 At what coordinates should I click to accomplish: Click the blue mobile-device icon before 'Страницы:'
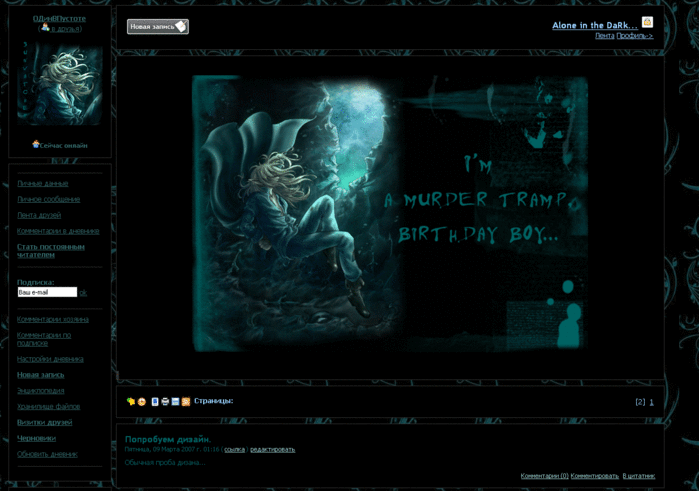click(155, 402)
